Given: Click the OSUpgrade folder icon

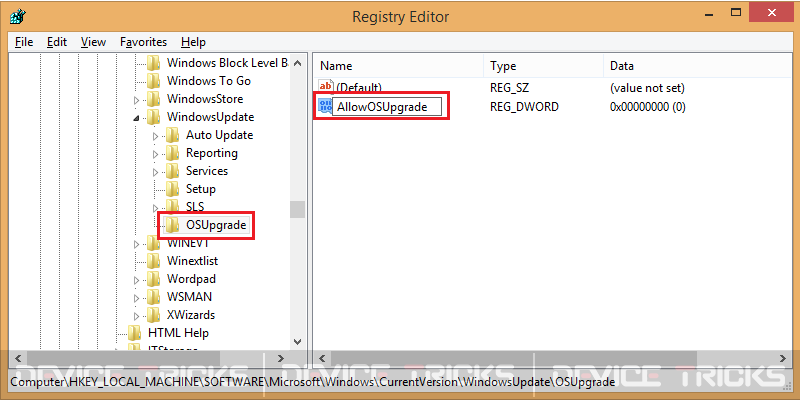Looking at the screenshot, I should coord(172,225).
